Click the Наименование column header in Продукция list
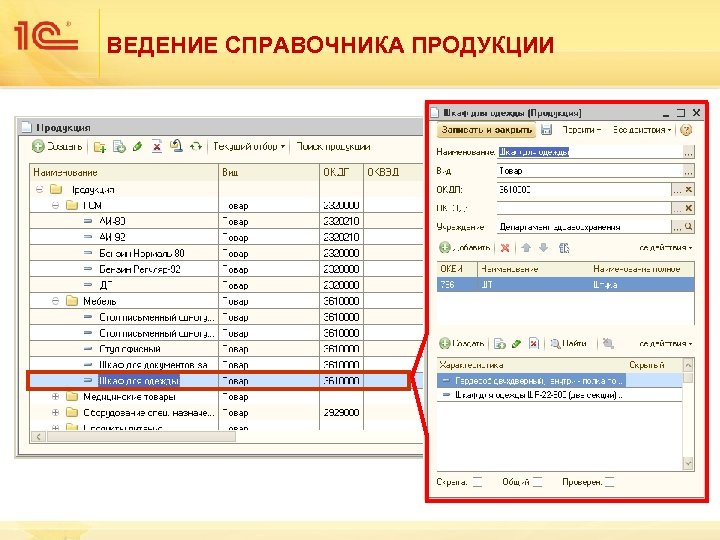 point(124,173)
